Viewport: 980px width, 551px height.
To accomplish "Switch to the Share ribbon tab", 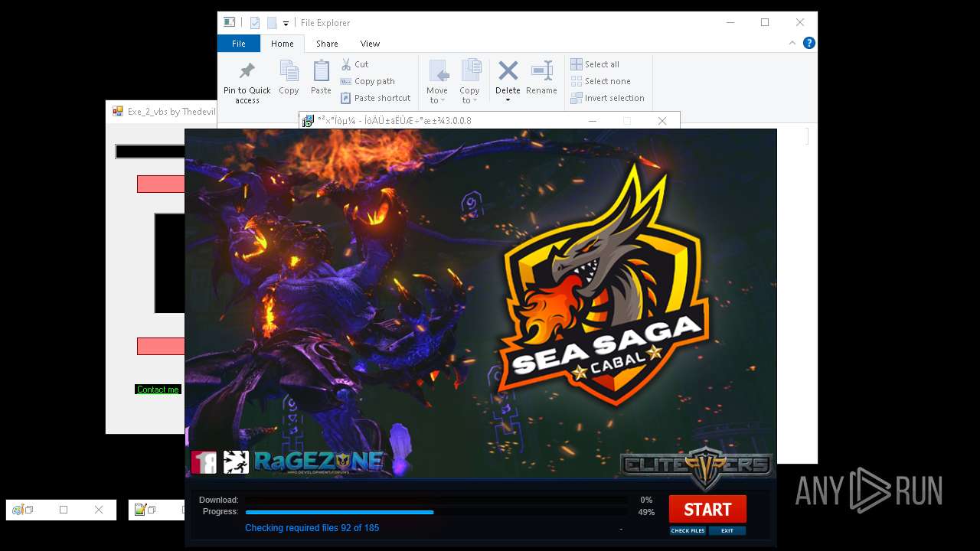I will coord(327,44).
